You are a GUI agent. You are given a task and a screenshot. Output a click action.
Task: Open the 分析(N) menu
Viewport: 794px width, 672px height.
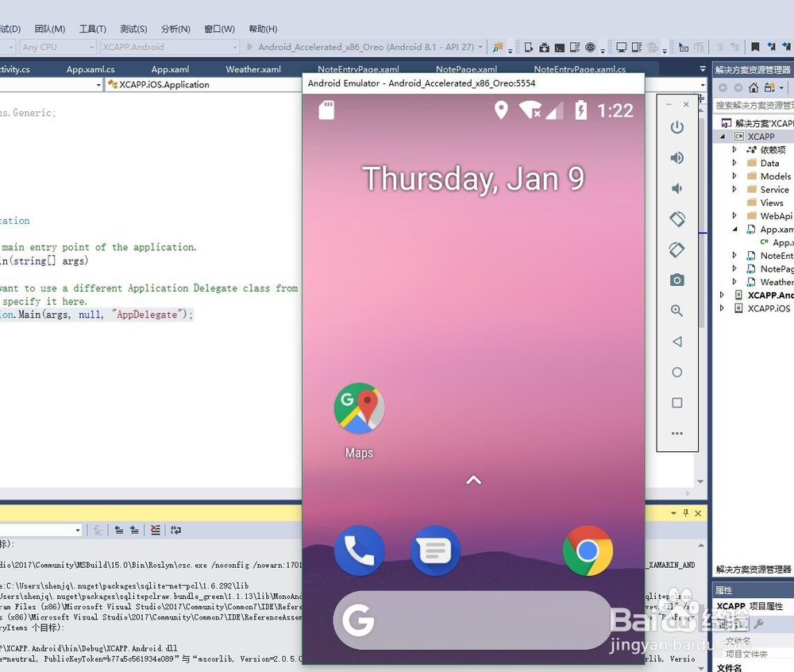175,29
